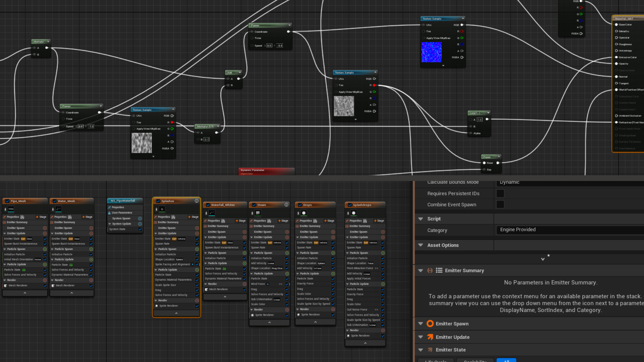Uncheck Wind Force module in Steam

pyautogui.click(x=287, y=284)
